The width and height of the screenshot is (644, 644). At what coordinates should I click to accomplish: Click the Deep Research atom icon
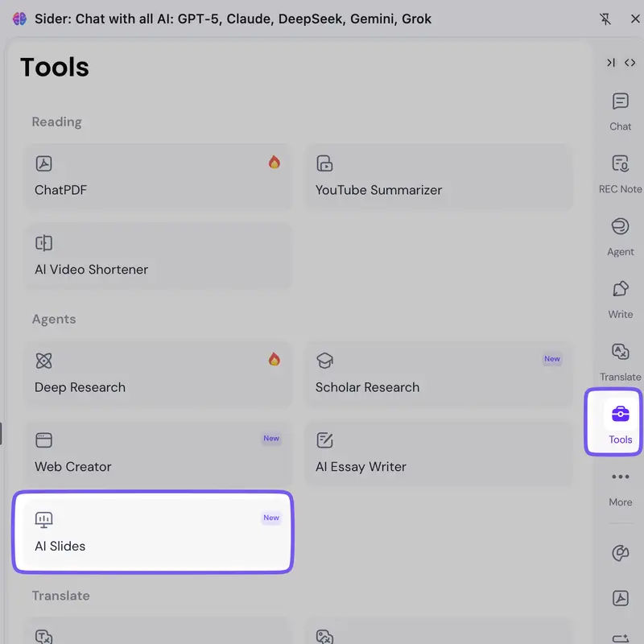pyautogui.click(x=44, y=361)
